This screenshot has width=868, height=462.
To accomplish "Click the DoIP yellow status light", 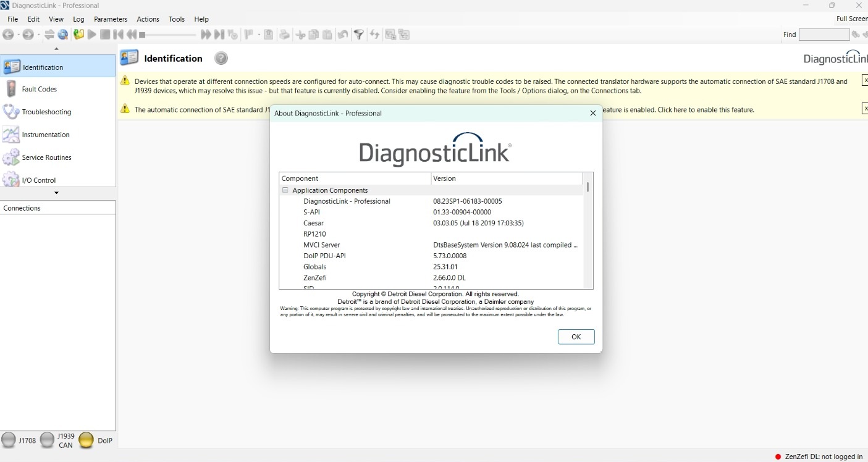I will [x=86, y=440].
